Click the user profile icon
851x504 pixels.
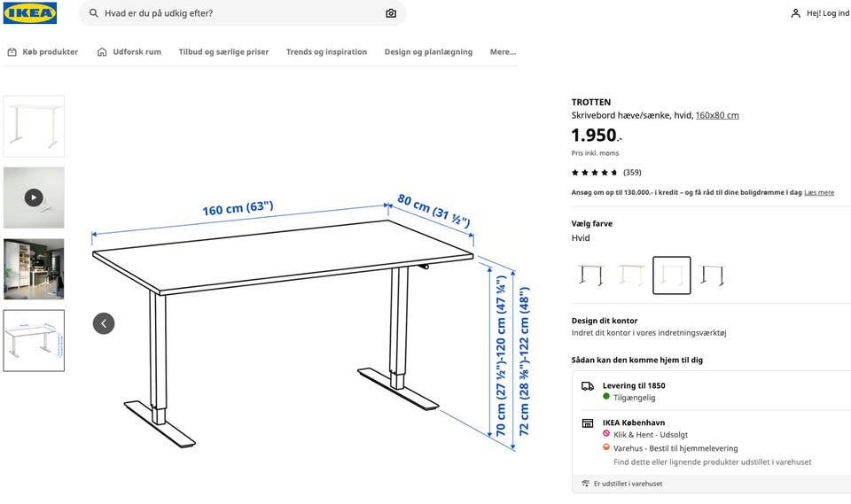(795, 13)
